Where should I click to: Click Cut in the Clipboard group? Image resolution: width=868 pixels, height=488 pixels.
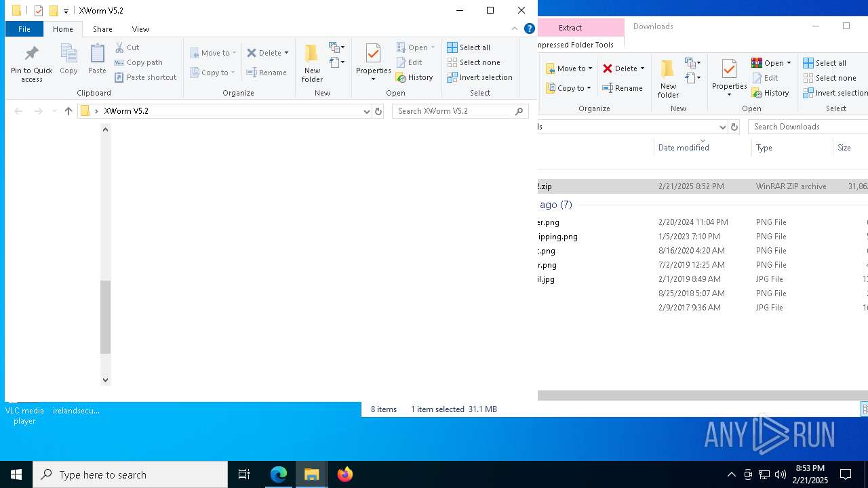tap(127, 47)
